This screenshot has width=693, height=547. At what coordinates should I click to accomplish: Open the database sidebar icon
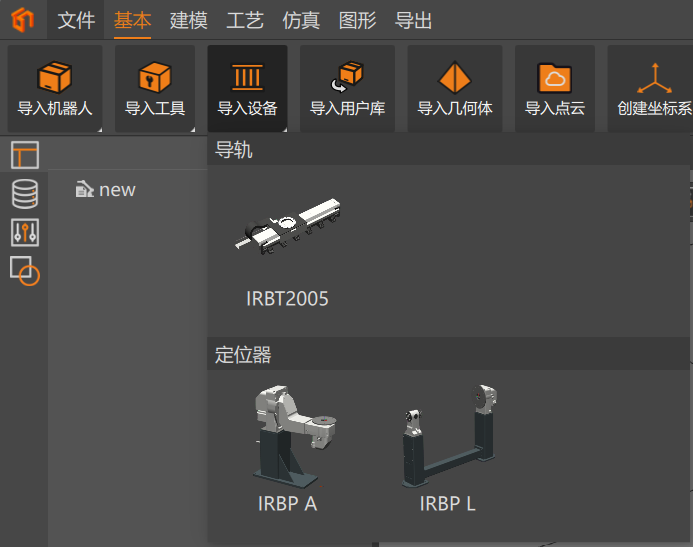coord(25,194)
